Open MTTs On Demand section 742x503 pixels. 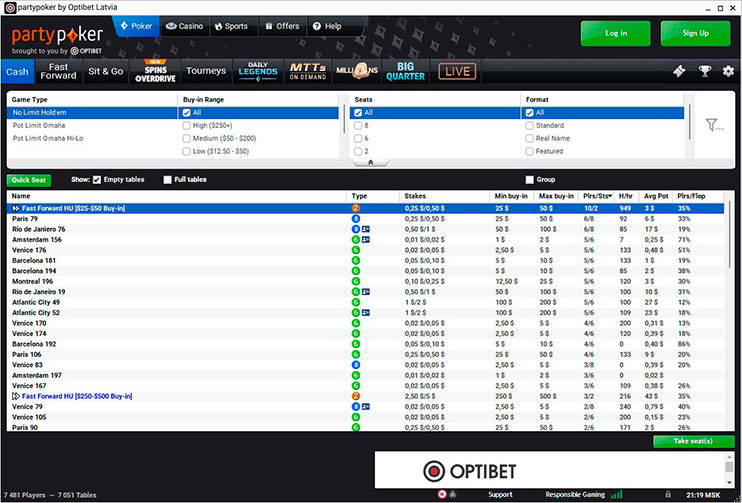[307, 71]
